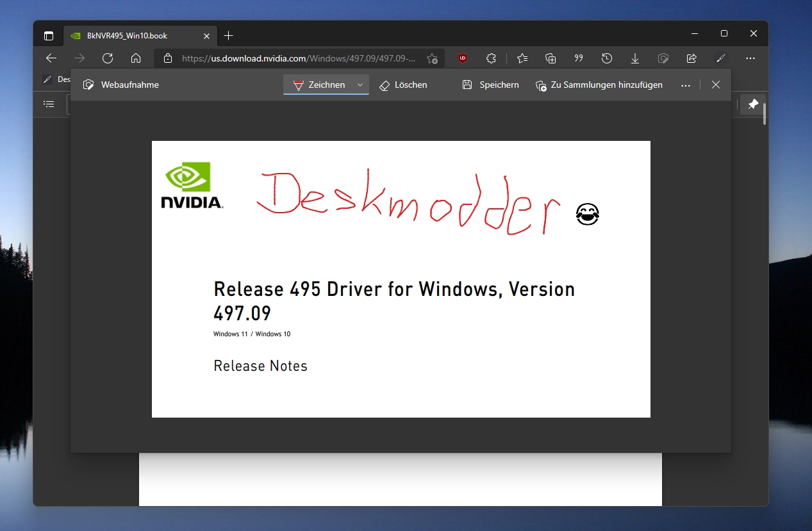This screenshot has width=812, height=531.
Task: Open the uBlock Origin extension
Action: tap(463, 58)
